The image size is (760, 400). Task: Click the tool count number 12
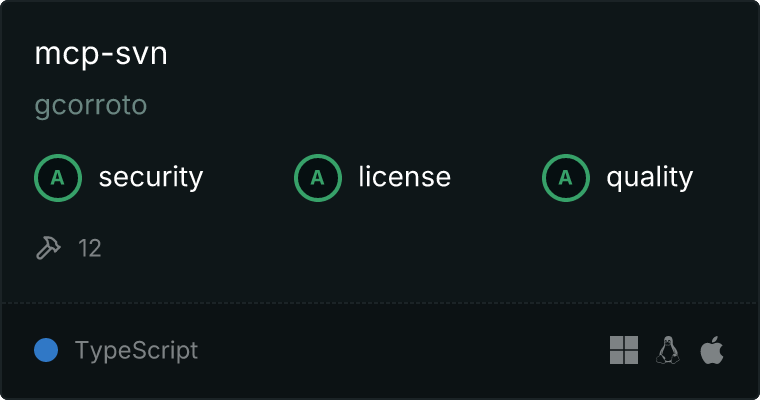pyautogui.click(x=90, y=249)
